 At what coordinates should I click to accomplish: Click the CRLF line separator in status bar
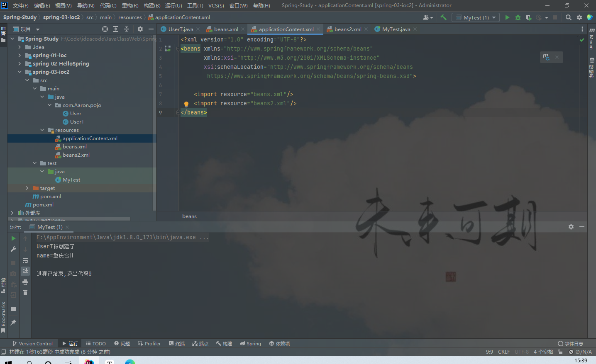click(504, 352)
